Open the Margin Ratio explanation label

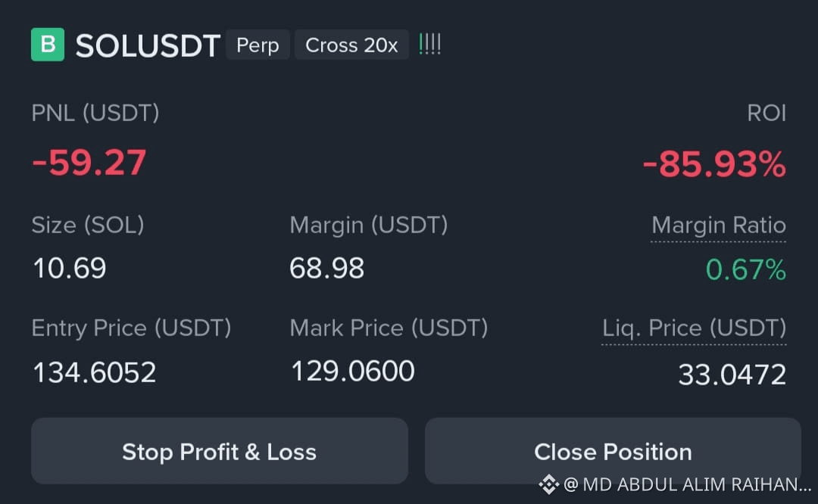(718, 226)
